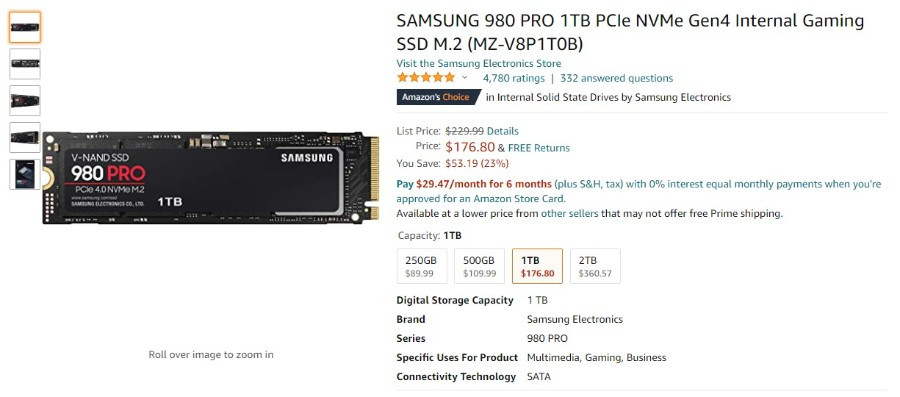The image size is (900, 397).
Task: Click the Amazon's Choice badge
Action: (438, 97)
